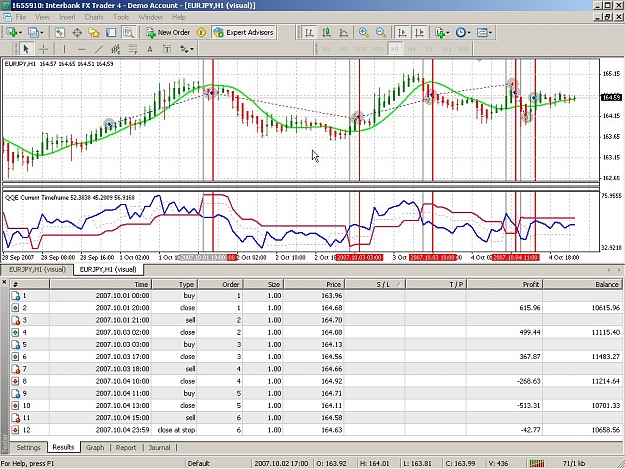Select the trendline drawing tool
This screenshot has width=625, height=469.
click(x=98, y=49)
